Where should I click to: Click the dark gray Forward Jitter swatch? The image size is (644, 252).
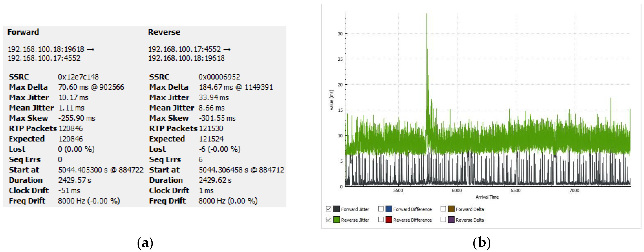tap(336, 209)
